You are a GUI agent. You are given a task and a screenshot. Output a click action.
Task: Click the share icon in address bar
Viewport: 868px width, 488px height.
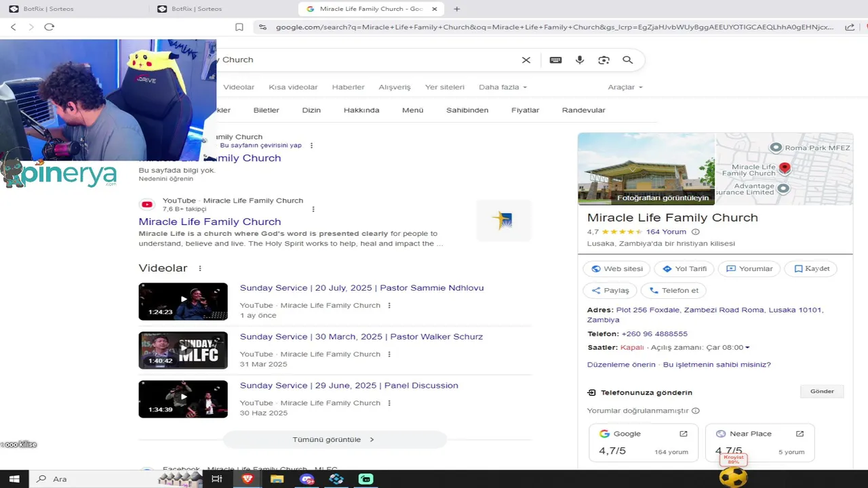(x=850, y=27)
